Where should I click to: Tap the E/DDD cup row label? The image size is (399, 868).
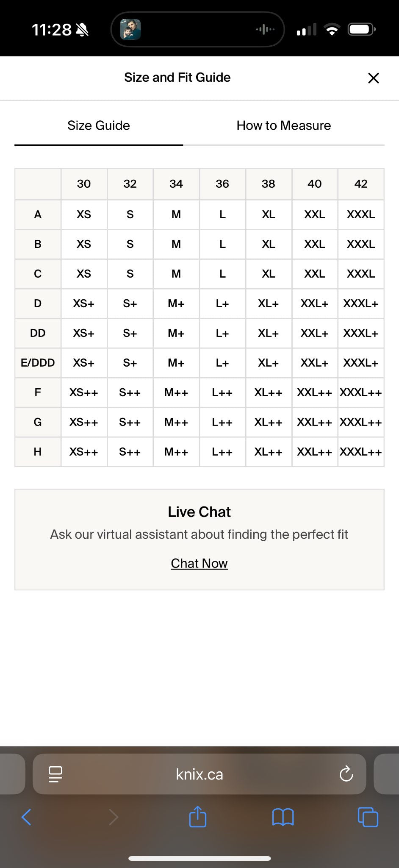tap(38, 363)
